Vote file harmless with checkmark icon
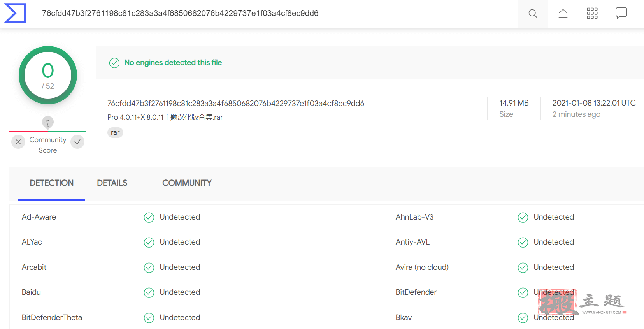The height and width of the screenshot is (329, 644). 77,142
